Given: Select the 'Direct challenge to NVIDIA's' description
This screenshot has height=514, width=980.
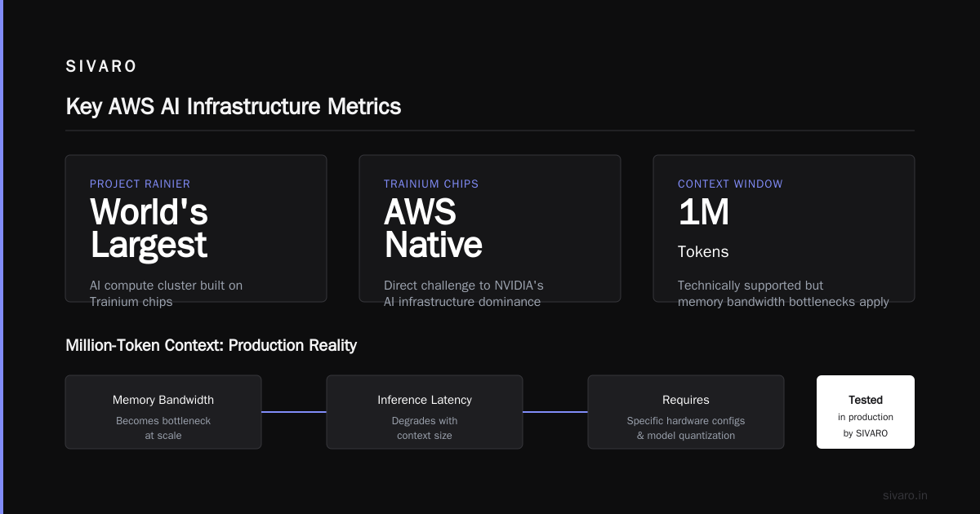Looking at the screenshot, I should coord(463,286).
